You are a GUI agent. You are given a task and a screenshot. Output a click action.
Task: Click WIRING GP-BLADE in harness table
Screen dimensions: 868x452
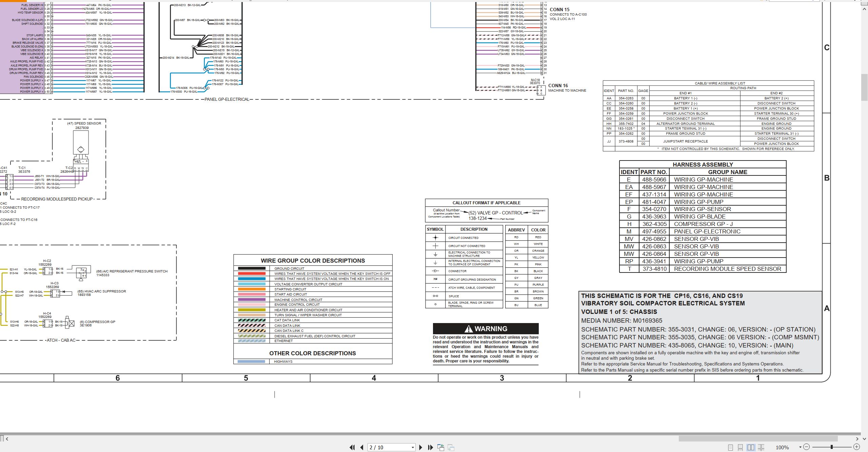pos(699,216)
